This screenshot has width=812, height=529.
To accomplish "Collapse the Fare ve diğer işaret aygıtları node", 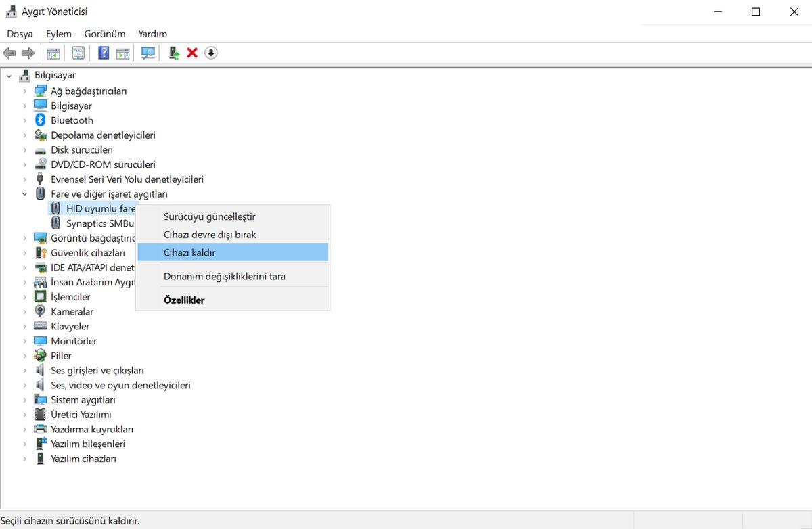I will coord(25,194).
